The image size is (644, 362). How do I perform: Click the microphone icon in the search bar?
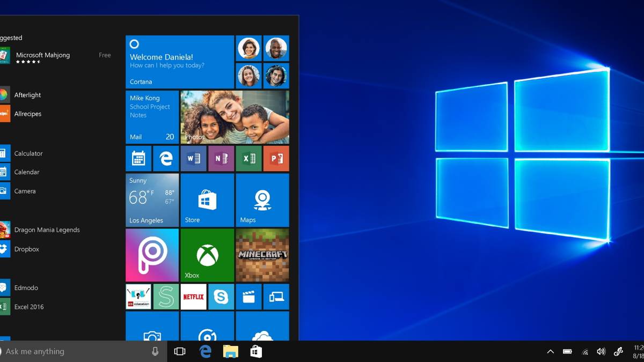click(155, 351)
